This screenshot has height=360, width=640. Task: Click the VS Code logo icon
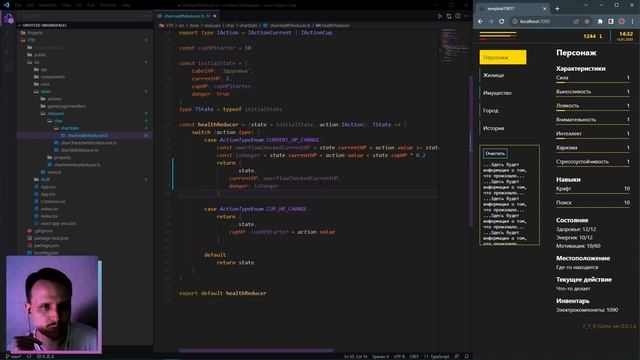tap(6, 5)
